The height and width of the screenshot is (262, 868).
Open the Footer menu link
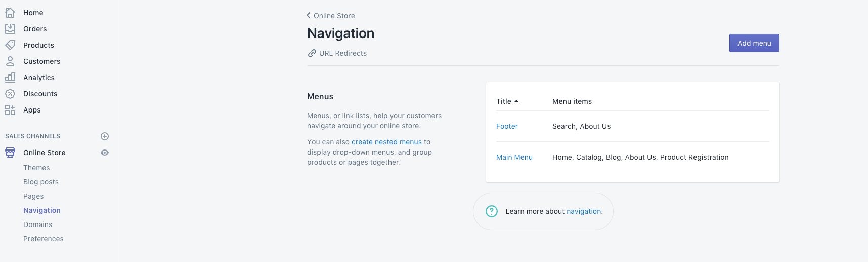(507, 126)
